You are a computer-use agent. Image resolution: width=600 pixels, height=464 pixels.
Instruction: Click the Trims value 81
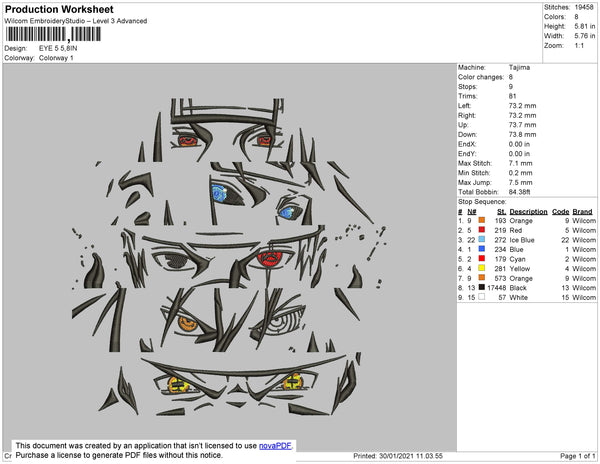click(512, 96)
